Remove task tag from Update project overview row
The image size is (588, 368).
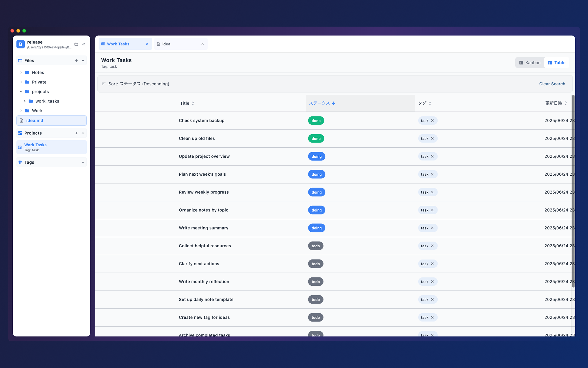[x=432, y=156]
